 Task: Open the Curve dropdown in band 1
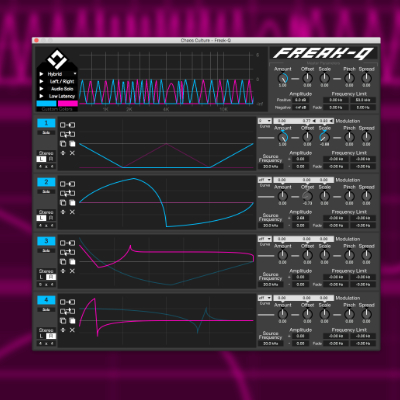pyautogui.click(x=265, y=121)
